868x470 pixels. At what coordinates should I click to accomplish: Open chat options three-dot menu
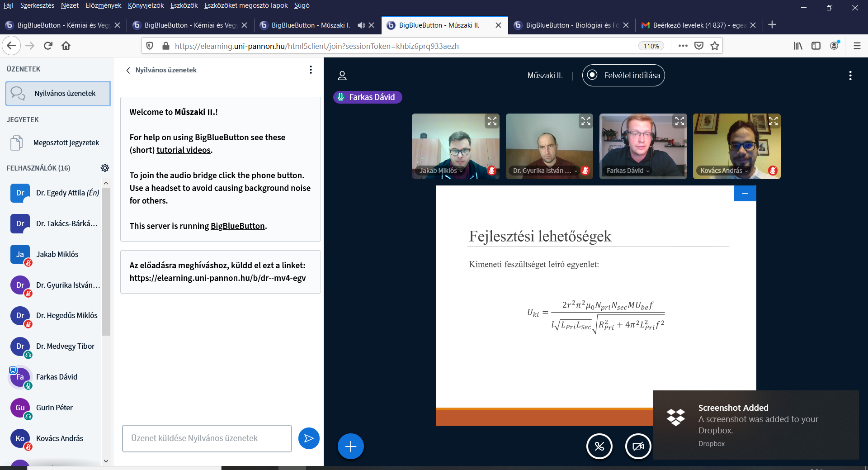(311, 70)
